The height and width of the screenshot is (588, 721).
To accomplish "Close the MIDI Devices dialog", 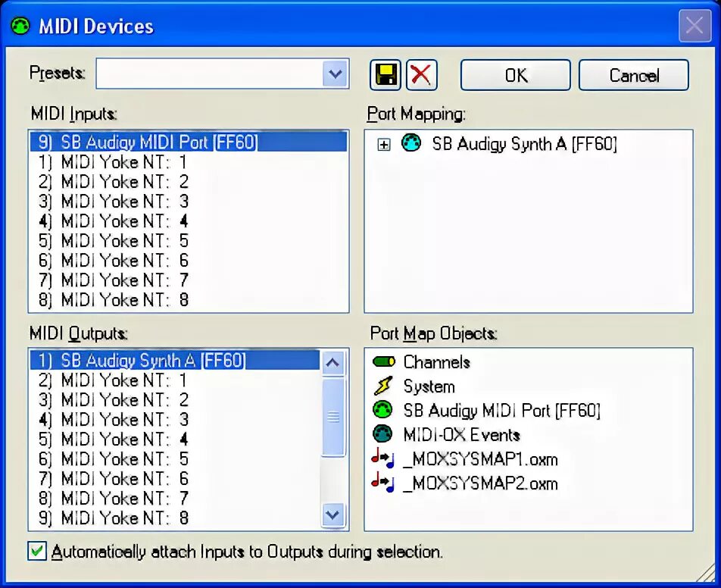I will (694, 25).
